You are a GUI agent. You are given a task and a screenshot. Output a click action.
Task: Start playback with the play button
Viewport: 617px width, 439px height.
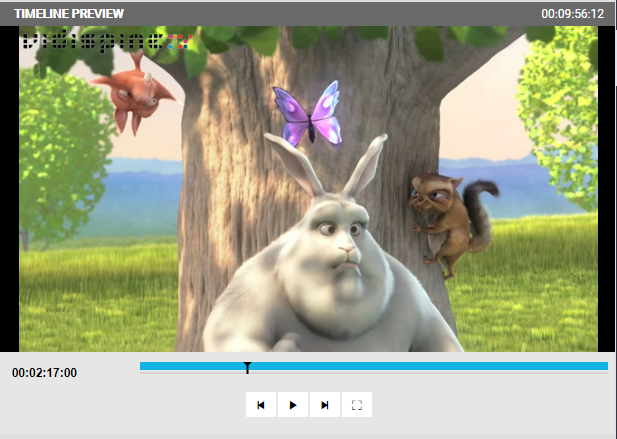[x=293, y=405]
